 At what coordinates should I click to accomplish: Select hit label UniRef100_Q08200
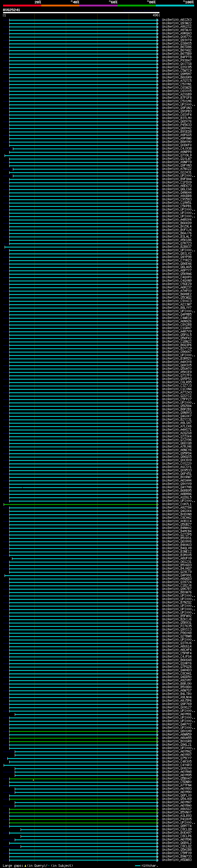[177, 769]
